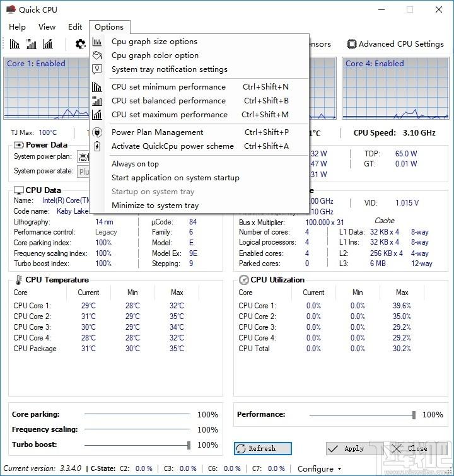Click the Refresh button

[263, 449]
